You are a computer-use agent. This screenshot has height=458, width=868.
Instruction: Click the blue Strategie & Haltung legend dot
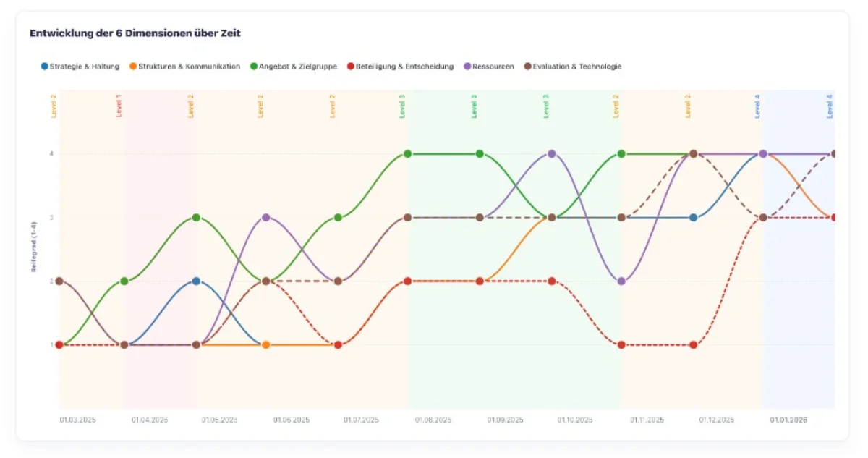click(45, 67)
